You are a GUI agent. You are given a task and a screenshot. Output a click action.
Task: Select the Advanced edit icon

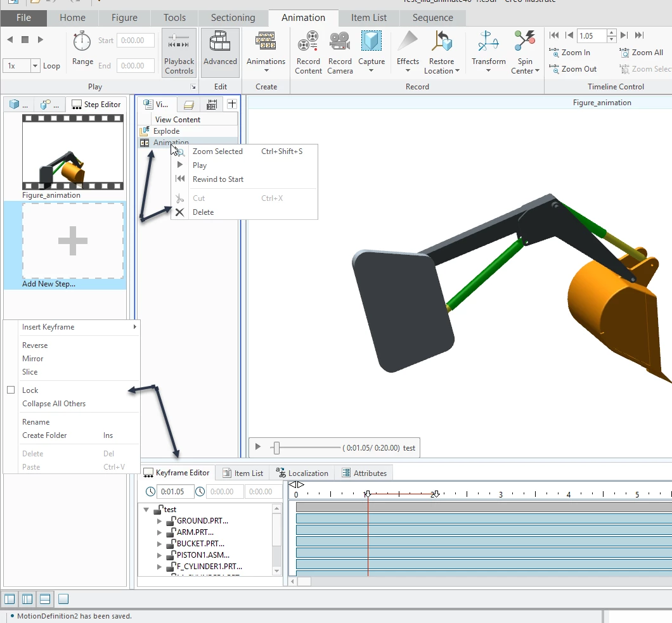point(220,42)
